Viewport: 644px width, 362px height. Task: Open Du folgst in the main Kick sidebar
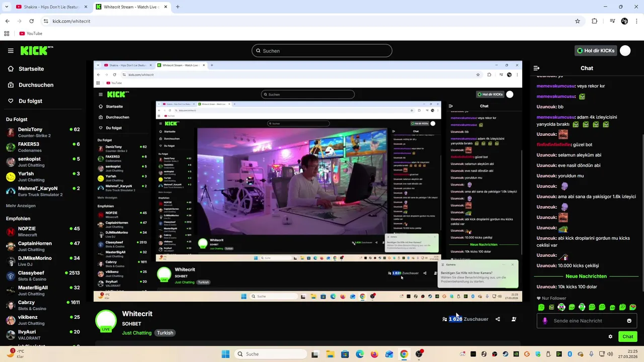30,101
